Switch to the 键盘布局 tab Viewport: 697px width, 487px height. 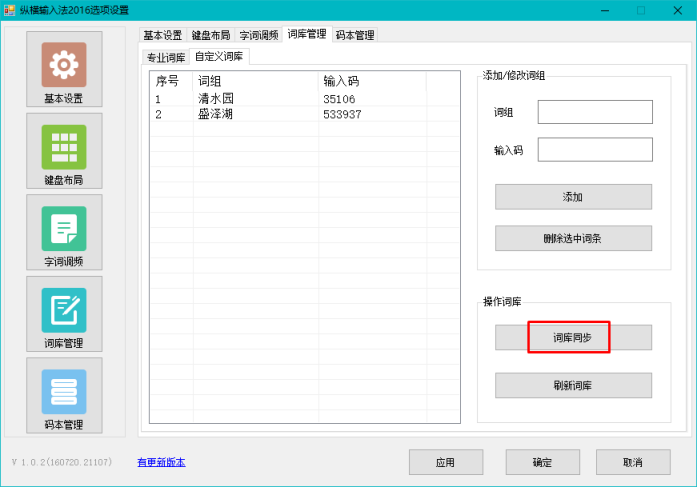point(211,35)
